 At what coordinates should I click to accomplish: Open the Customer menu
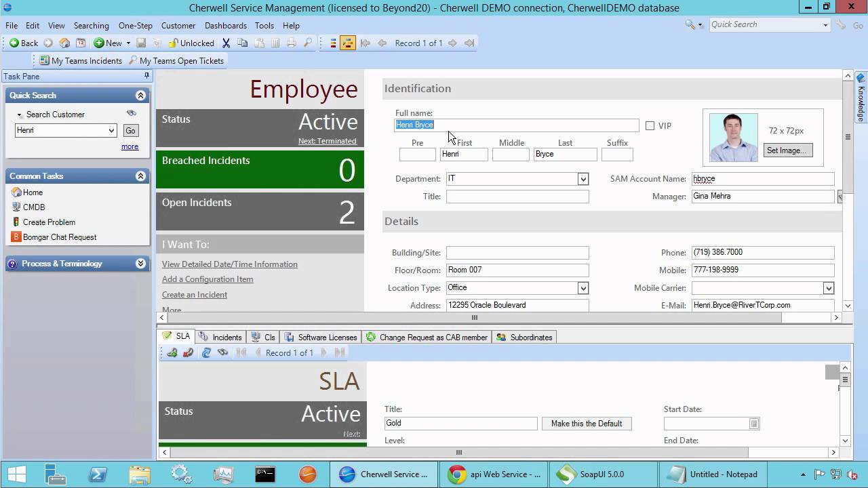point(178,25)
